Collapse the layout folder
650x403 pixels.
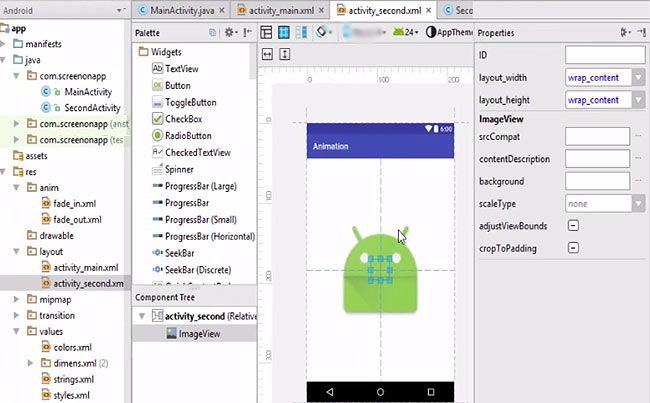tap(17, 251)
